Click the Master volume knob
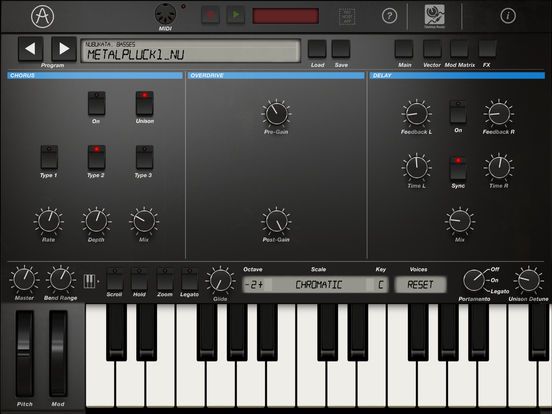 click(24, 279)
